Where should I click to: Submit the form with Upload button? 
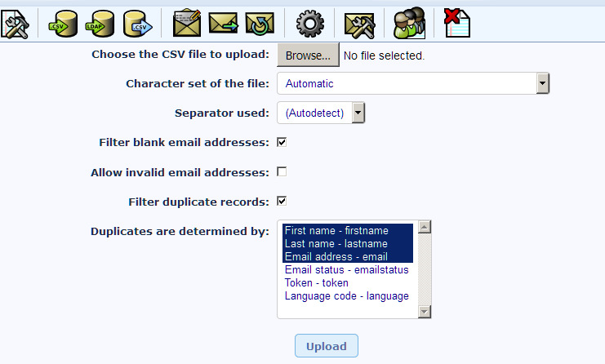(x=327, y=346)
